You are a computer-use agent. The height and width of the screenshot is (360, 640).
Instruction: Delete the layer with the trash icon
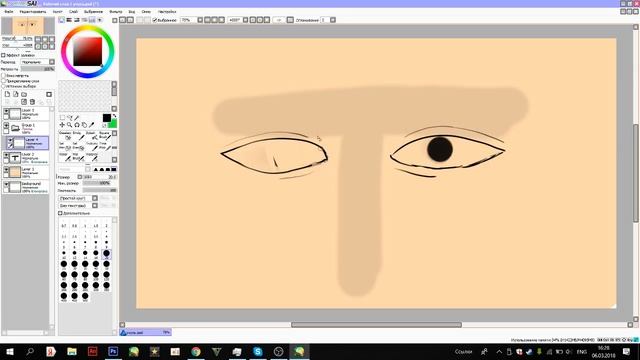tap(32, 102)
